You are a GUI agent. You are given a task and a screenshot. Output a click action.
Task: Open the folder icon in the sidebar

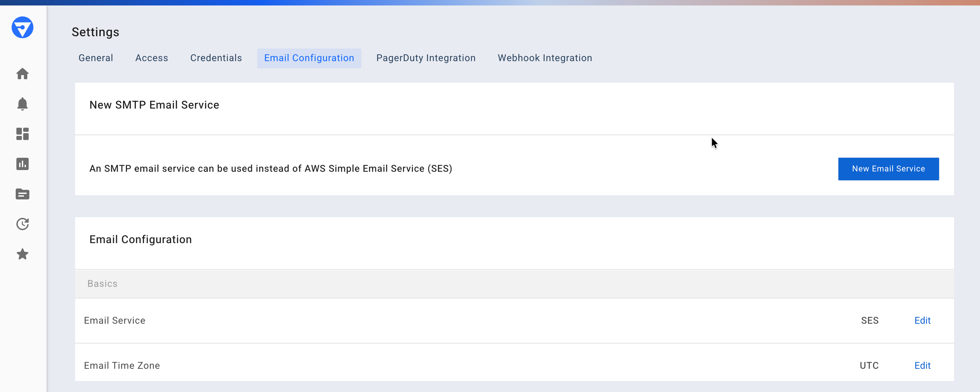coord(23,194)
